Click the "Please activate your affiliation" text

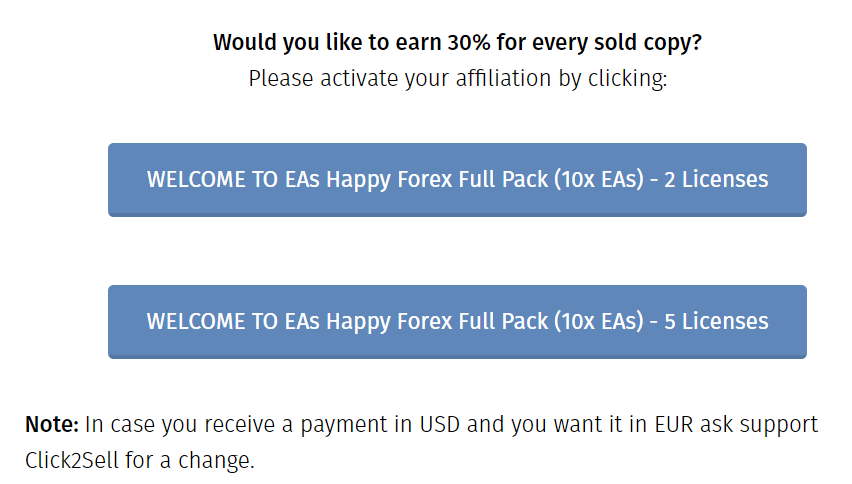457,78
